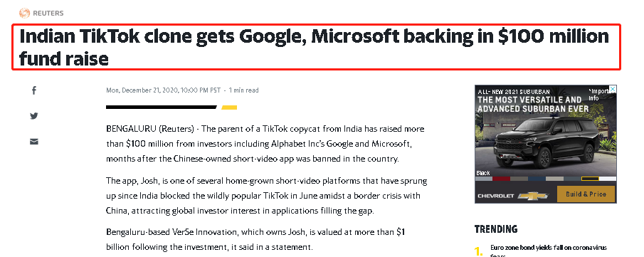Click the Build & Price button
Viewport: 644px width, 257px height.
[586, 194]
